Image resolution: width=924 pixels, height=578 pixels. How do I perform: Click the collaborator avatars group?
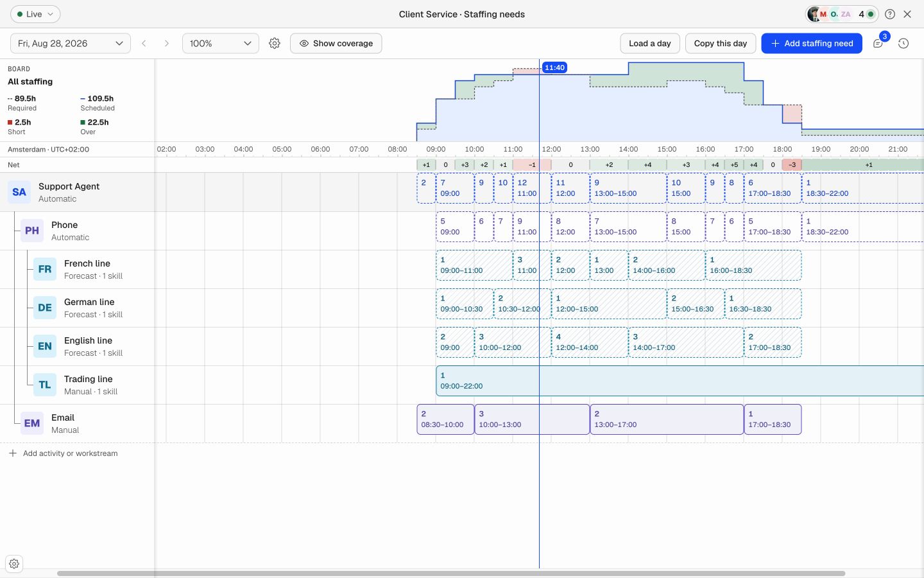[x=842, y=14]
